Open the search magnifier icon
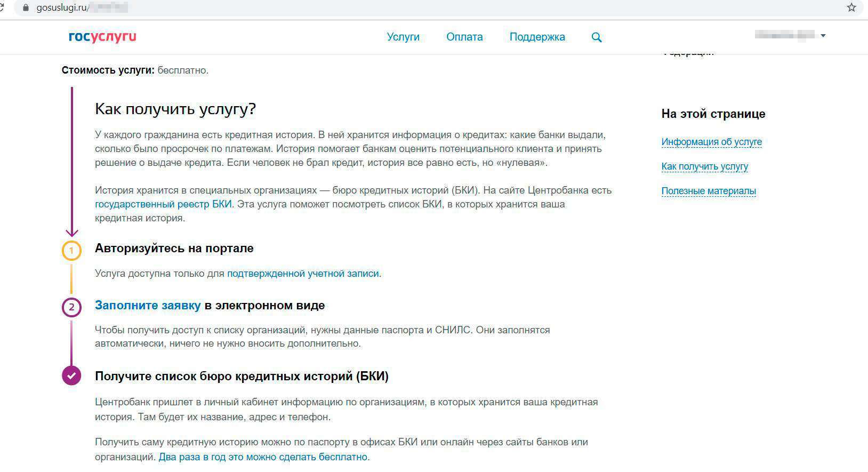The height and width of the screenshot is (472, 868). 597,37
